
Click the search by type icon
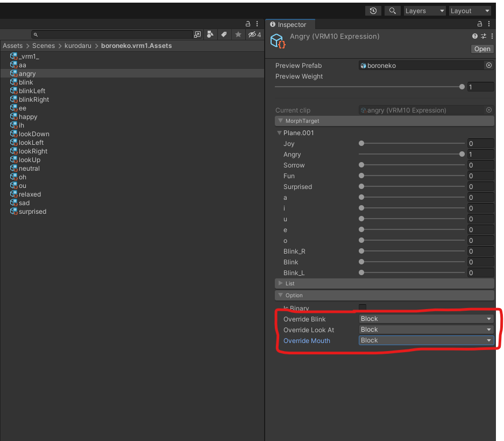click(x=211, y=34)
